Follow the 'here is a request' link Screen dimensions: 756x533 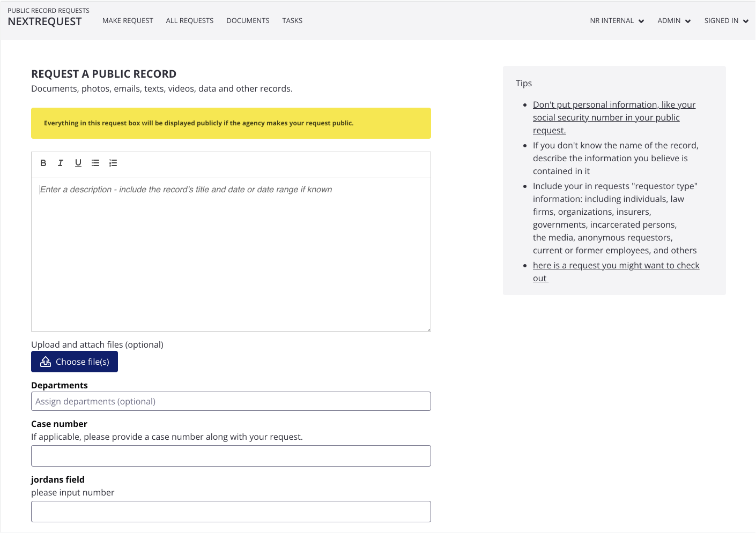point(616,265)
